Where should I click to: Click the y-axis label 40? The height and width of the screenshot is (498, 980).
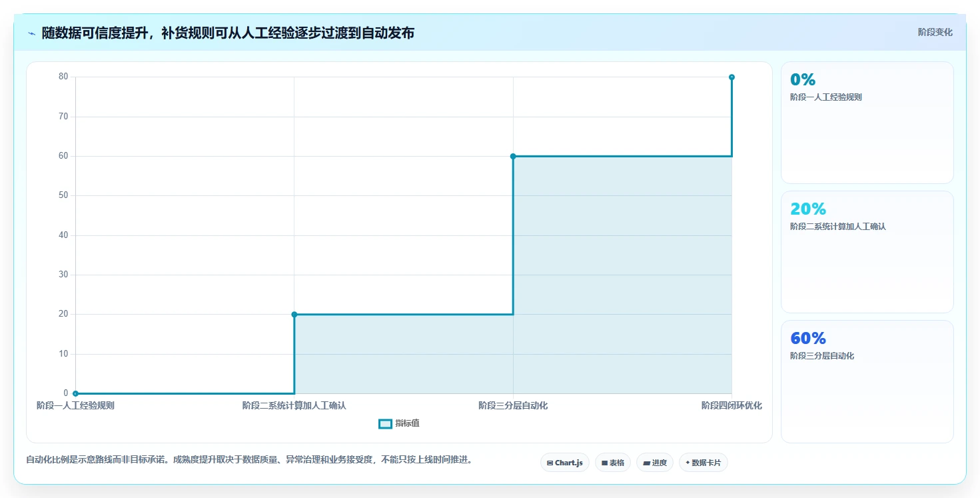coord(63,235)
